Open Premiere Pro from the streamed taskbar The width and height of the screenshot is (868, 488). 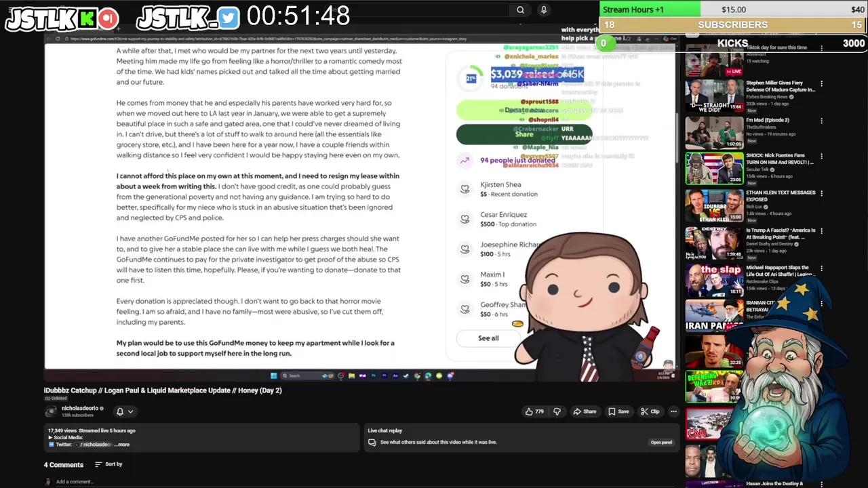(x=384, y=375)
